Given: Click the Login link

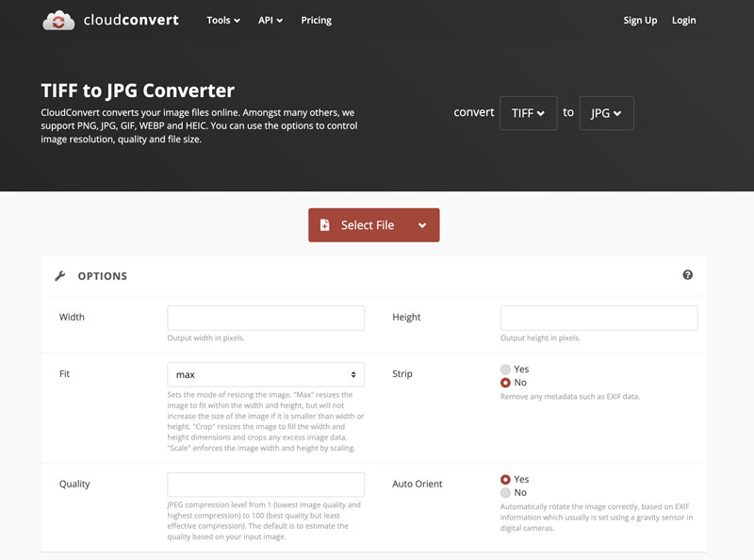Looking at the screenshot, I should (684, 20).
